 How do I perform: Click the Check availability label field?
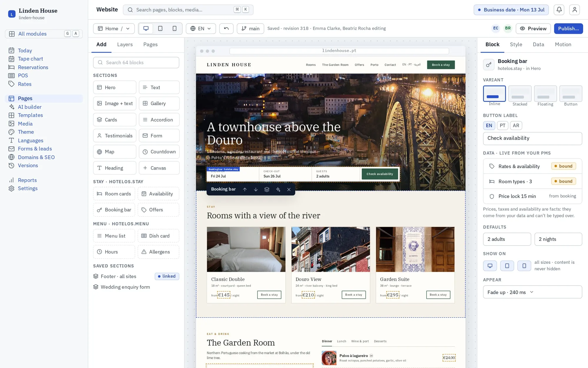click(532, 138)
